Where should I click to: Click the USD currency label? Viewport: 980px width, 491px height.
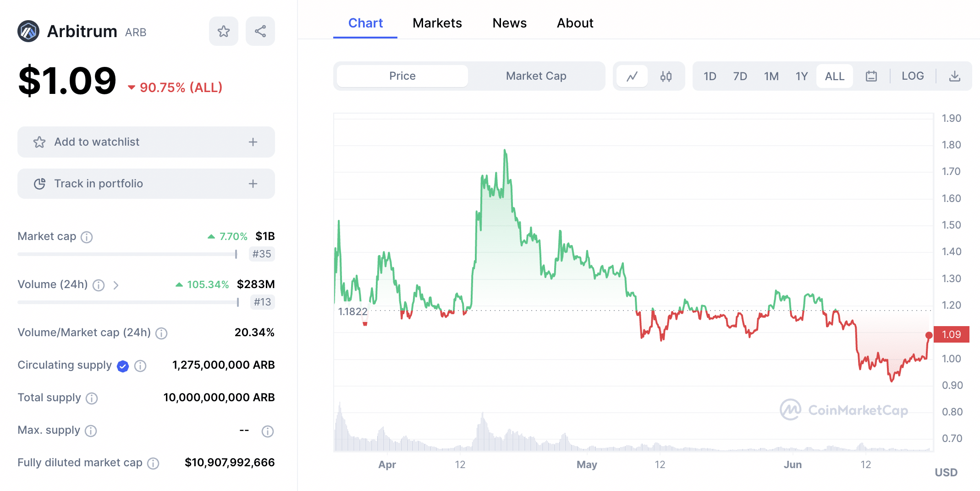(946, 473)
